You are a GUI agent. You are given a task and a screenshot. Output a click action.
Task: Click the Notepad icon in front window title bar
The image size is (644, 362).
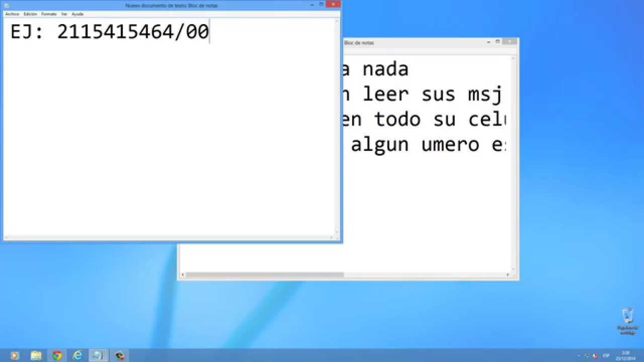(x=7, y=5)
